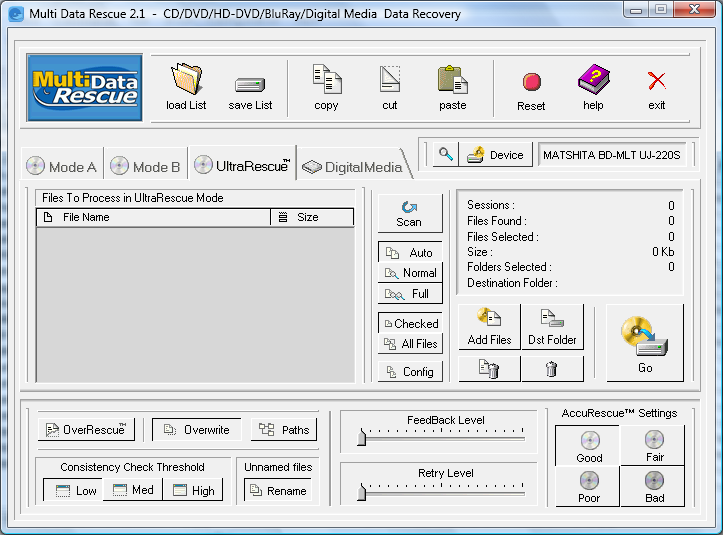The image size is (723, 535).
Task: Click the single trash can icon
Action: pyautogui.click(x=552, y=369)
